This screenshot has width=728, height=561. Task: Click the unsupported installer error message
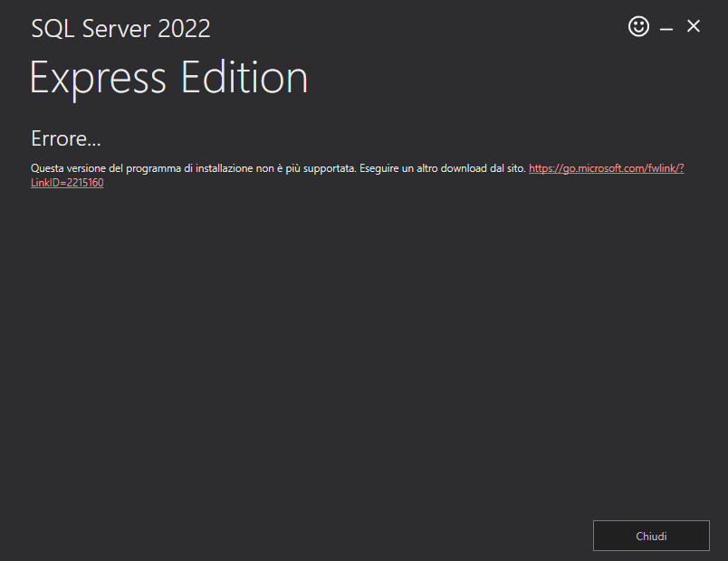(278, 168)
